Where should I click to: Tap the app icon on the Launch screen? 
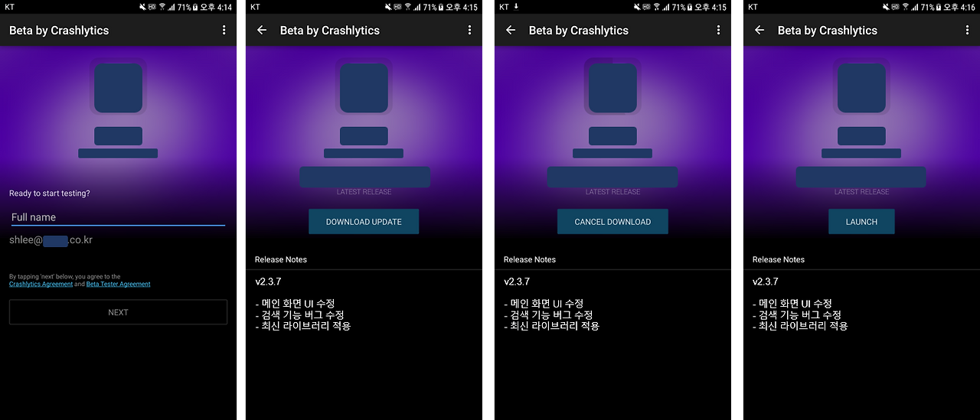(x=861, y=88)
